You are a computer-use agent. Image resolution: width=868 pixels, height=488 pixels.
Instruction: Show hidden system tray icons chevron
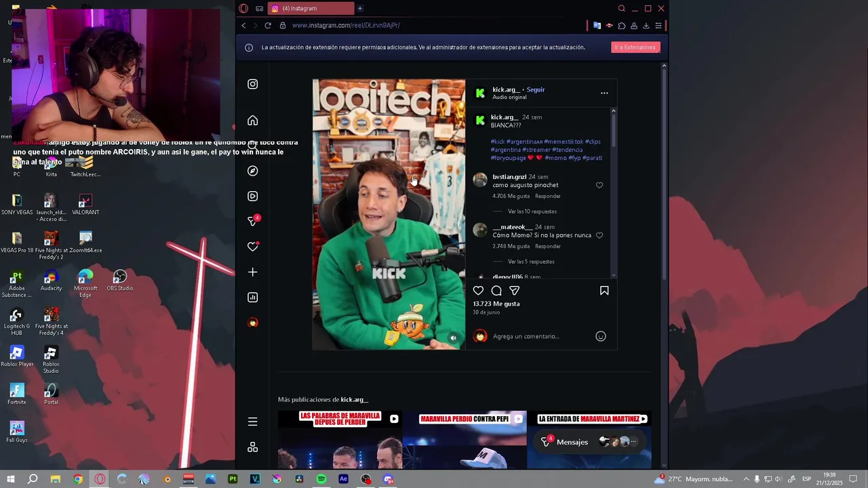(x=746, y=479)
